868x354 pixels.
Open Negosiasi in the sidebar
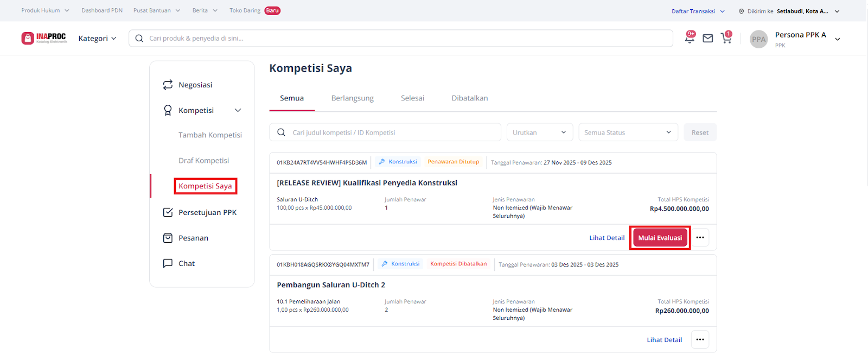pyautogui.click(x=195, y=85)
